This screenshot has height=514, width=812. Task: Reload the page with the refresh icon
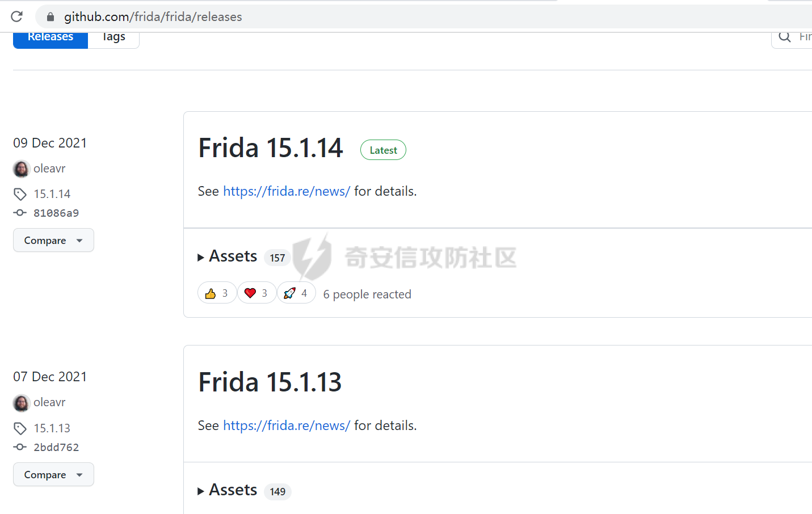coord(17,16)
